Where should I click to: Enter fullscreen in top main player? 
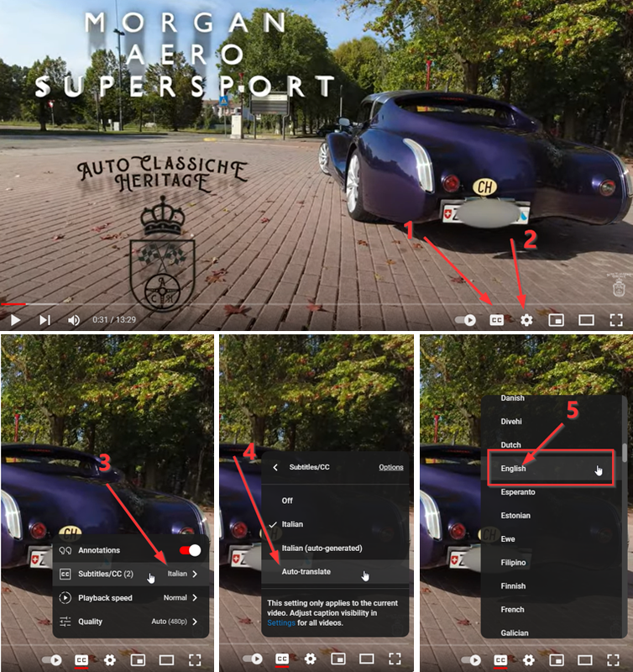616,320
